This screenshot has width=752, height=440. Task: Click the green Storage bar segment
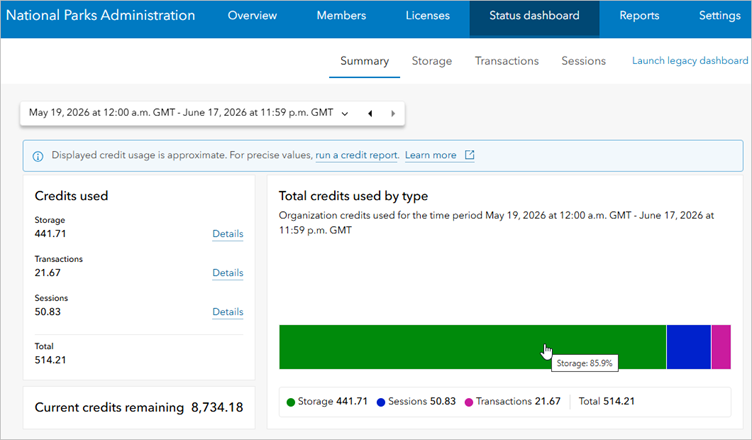pos(472,347)
